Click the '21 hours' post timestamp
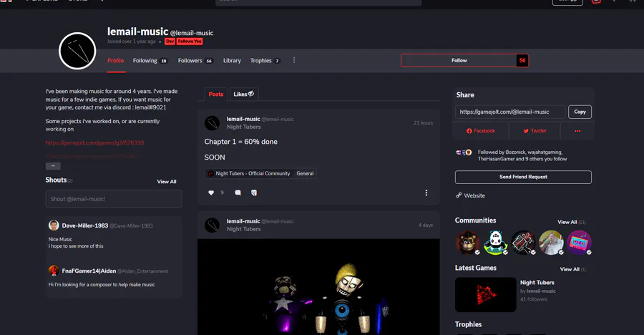The width and height of the screenshot is (644, 335). click(x=423, y=123)
